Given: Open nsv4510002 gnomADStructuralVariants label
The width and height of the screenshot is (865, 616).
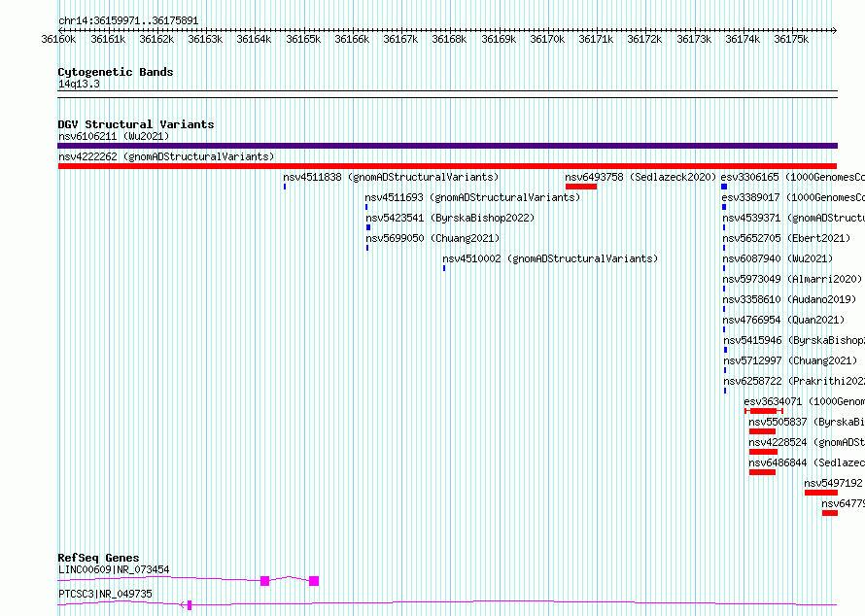Looking at the screenshot, I should click(550, 258).
